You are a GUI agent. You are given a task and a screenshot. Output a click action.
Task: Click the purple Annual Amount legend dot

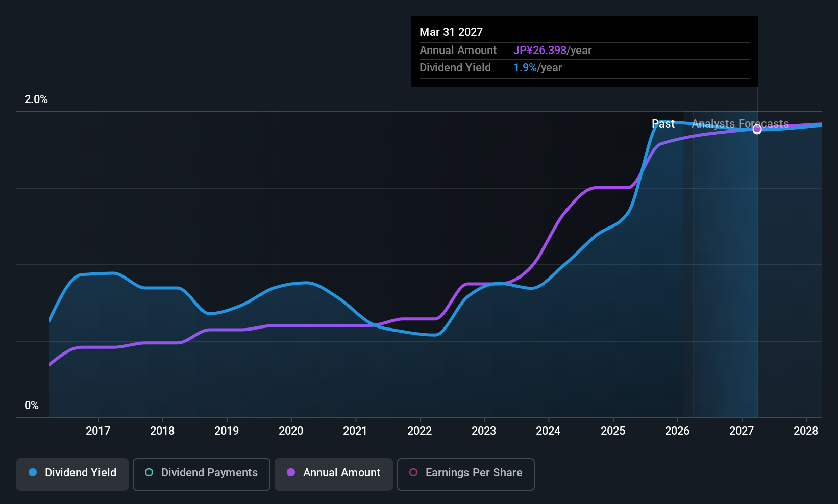coord(291,472)
